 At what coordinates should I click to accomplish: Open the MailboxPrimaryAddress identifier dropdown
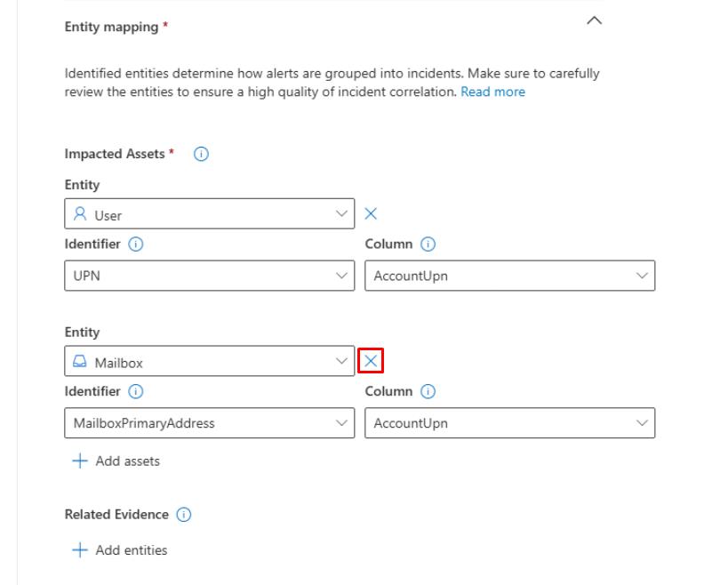point(209,423)
